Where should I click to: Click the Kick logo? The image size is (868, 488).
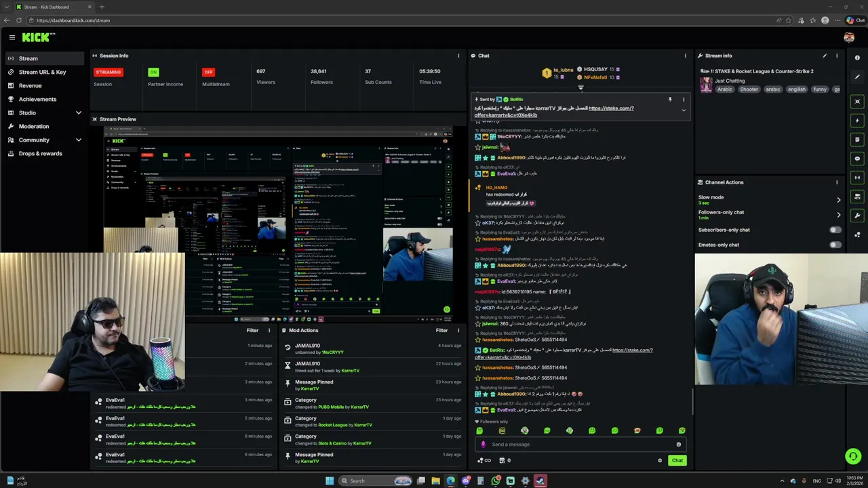click(38, 37)
